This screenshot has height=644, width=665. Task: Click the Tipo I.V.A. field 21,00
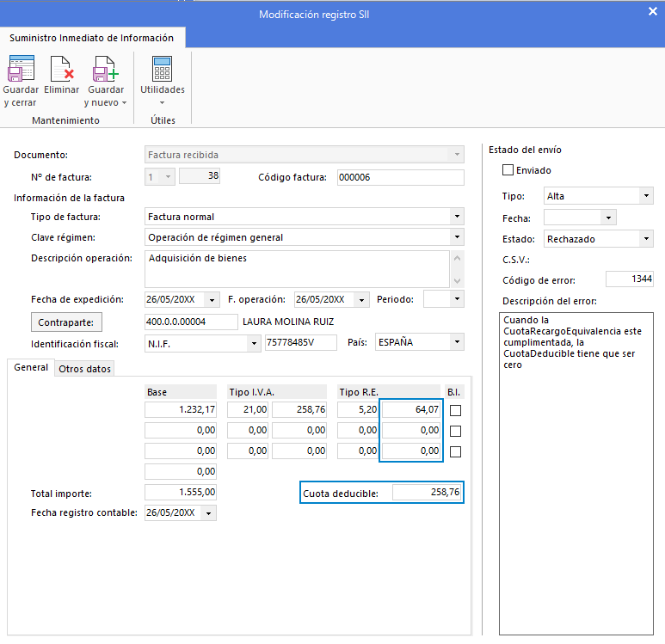248,409
